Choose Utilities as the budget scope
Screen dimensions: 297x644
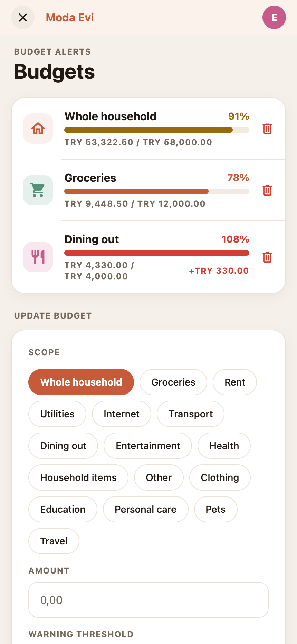57,414
